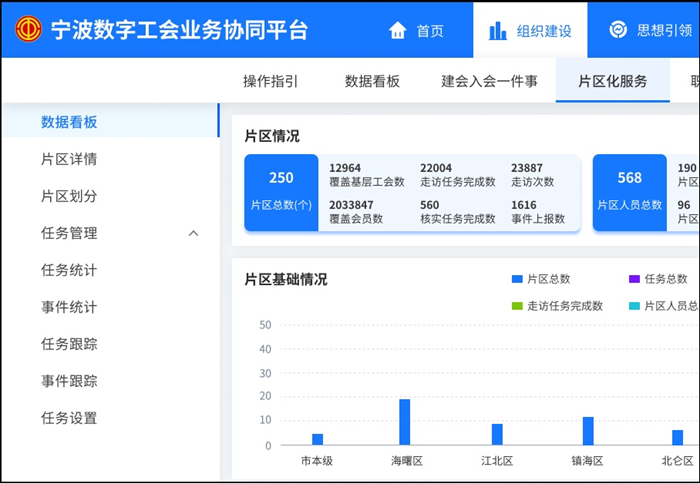Open 任务统计 sidebar item
Viewport: 700px width, 484px height.
point(69,271)
